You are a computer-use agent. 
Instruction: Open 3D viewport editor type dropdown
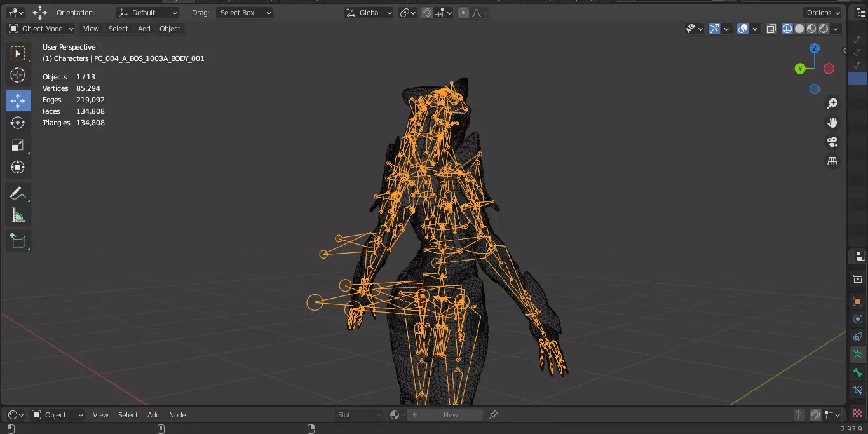coord(15,13)
